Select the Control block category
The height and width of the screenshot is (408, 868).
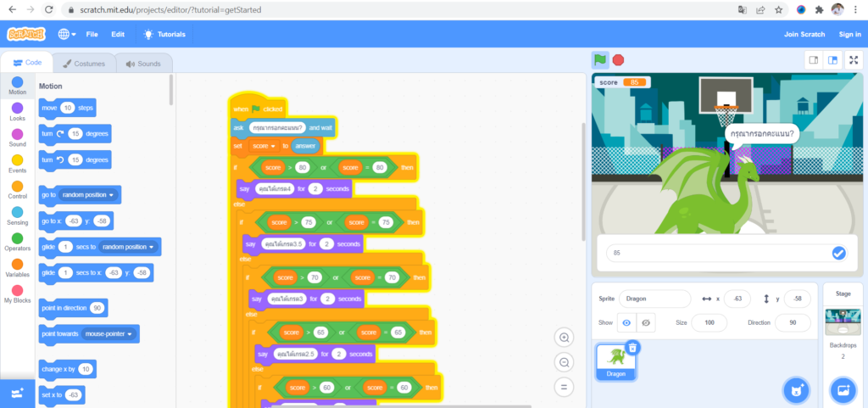coord(17,191)
